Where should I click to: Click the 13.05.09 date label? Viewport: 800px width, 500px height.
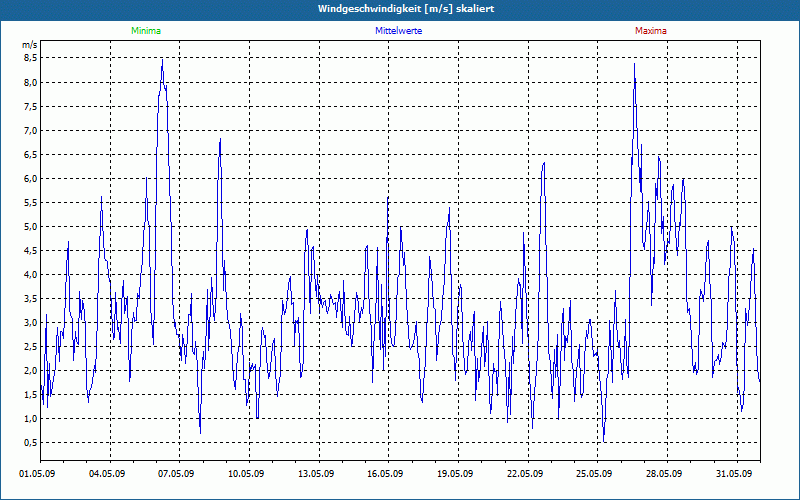(316, 474)
